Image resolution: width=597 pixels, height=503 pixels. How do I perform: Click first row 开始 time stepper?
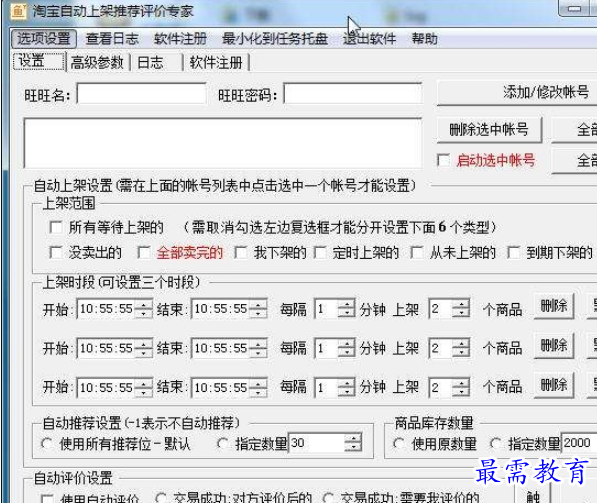tap(144, 308)
